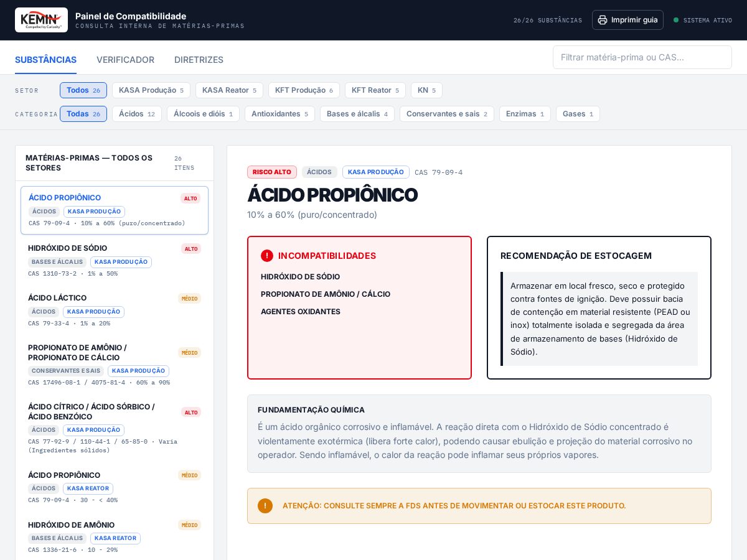
Task: Open Hidróxido de Amônio list item
Action: click(x=115, y=537)
